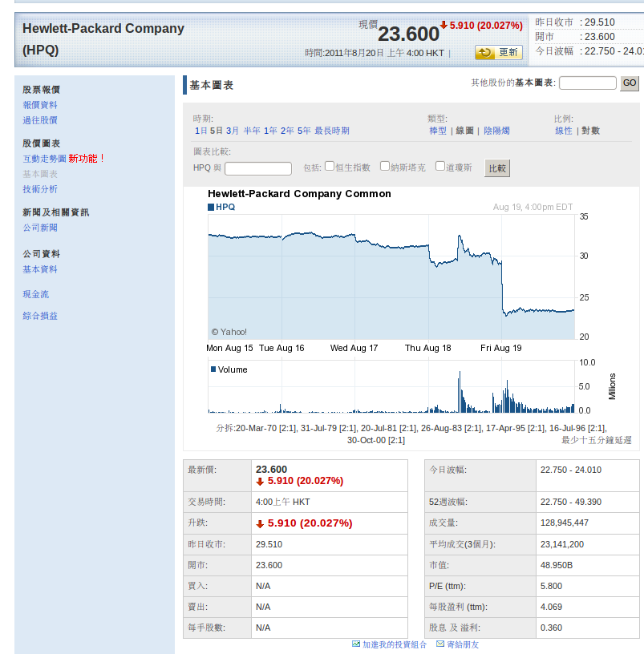
Task: Click the 更新 refresh button
Action: point(499,53)
